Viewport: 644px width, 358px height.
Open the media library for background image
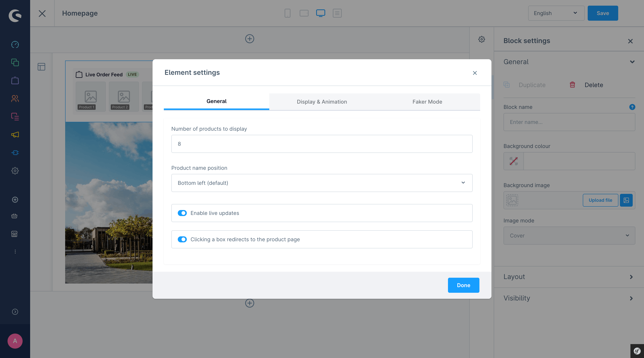pyautogui.click(x=626, y=200)
